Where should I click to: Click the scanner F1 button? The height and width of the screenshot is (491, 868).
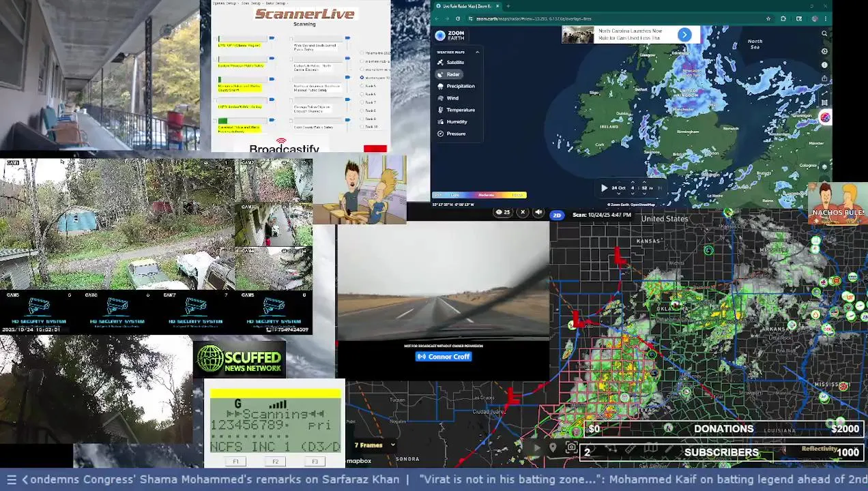pos(235,462)
